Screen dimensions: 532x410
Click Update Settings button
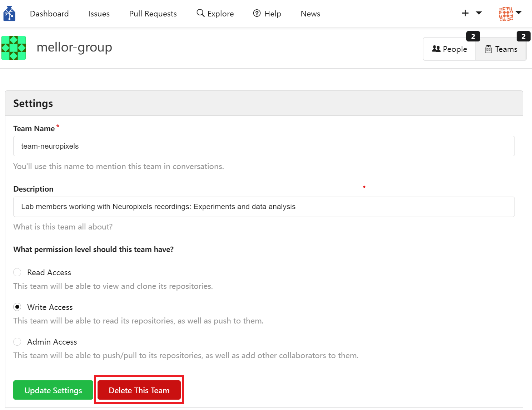pyautogui.click(x=53, y=390)
